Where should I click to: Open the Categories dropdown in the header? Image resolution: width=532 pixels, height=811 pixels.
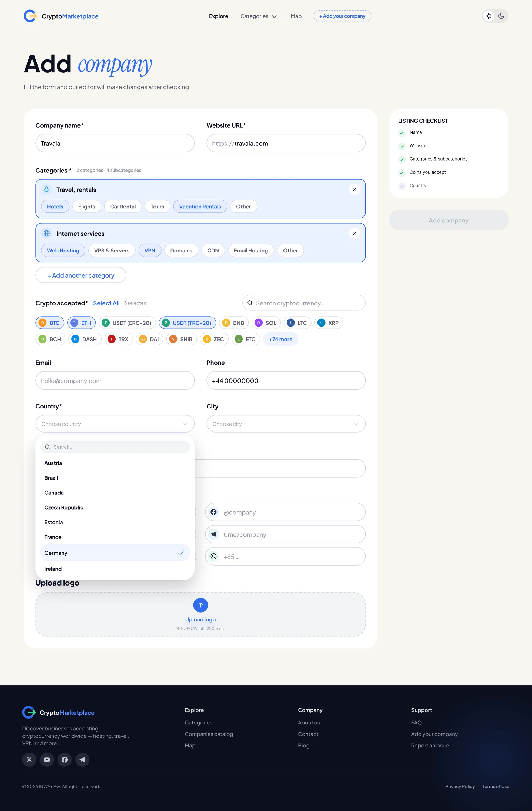point(259,16)
